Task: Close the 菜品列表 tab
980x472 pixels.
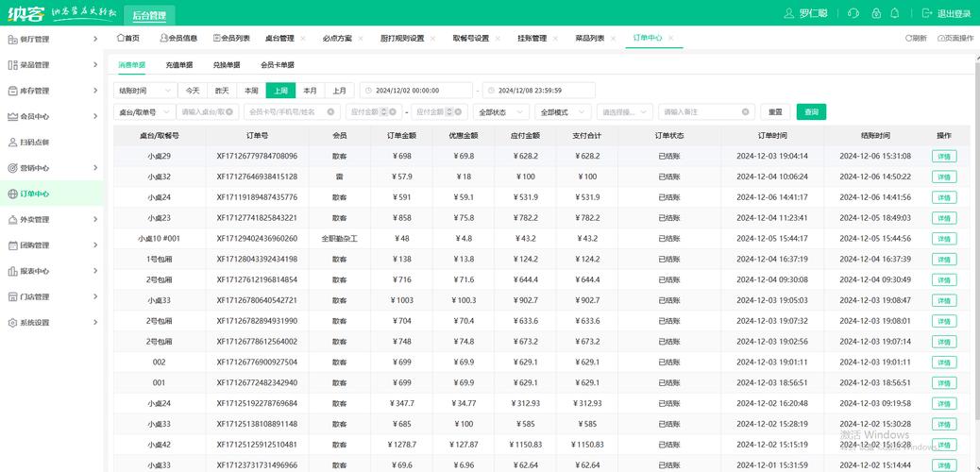Action: [613, 38]
